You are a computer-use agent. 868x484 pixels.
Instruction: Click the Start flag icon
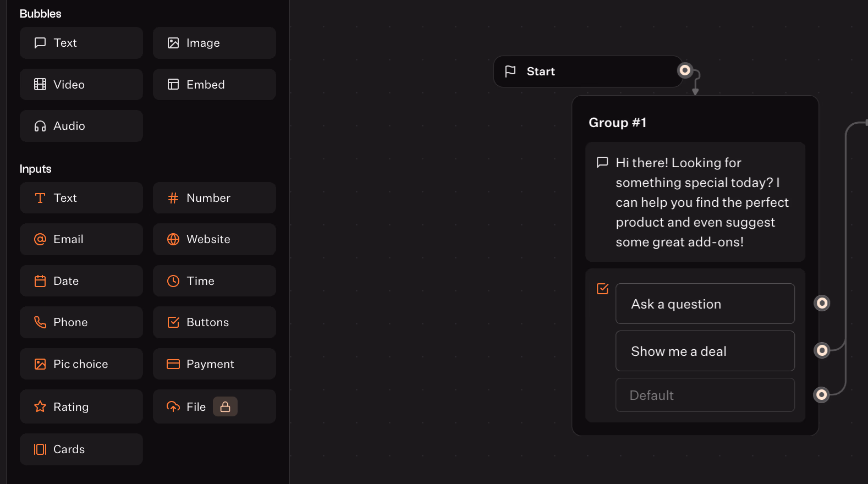click(x=510, y=71)
